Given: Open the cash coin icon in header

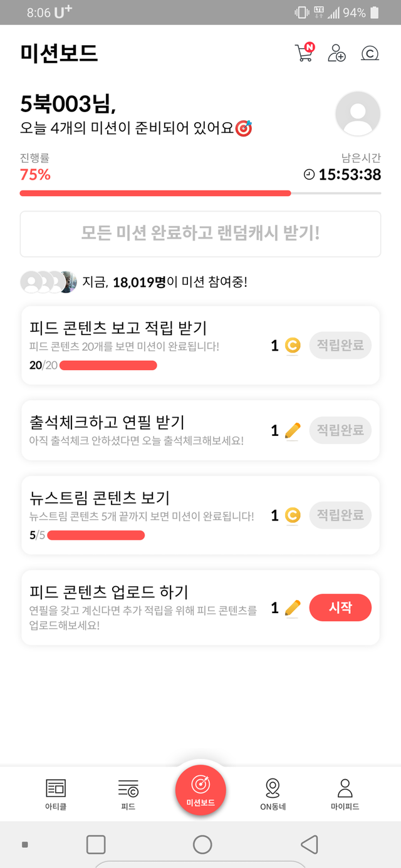Looking at the screenshot, I should click(370, 53).
